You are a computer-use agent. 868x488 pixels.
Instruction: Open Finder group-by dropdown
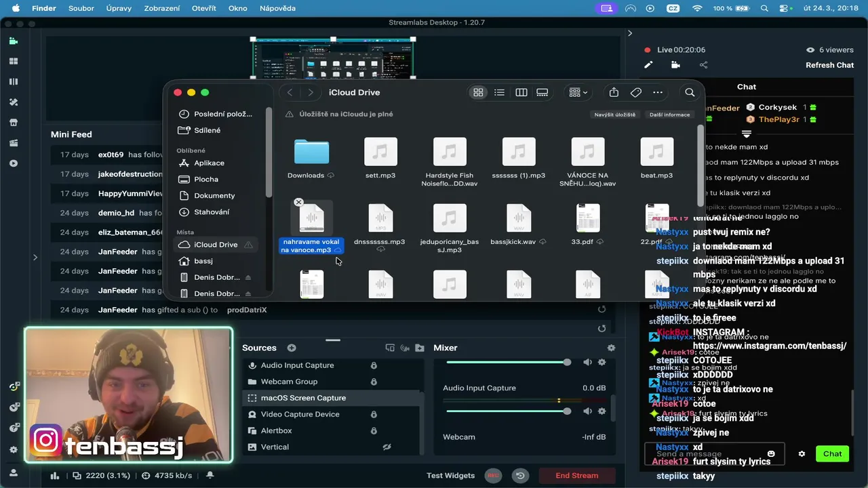(578, 92)
